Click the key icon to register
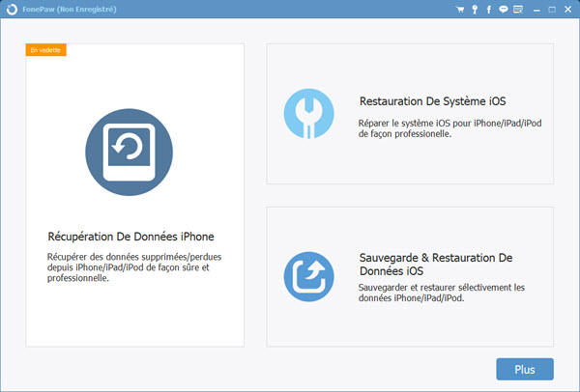Screen dimensions: 580x392 click(x=475, y=10)
